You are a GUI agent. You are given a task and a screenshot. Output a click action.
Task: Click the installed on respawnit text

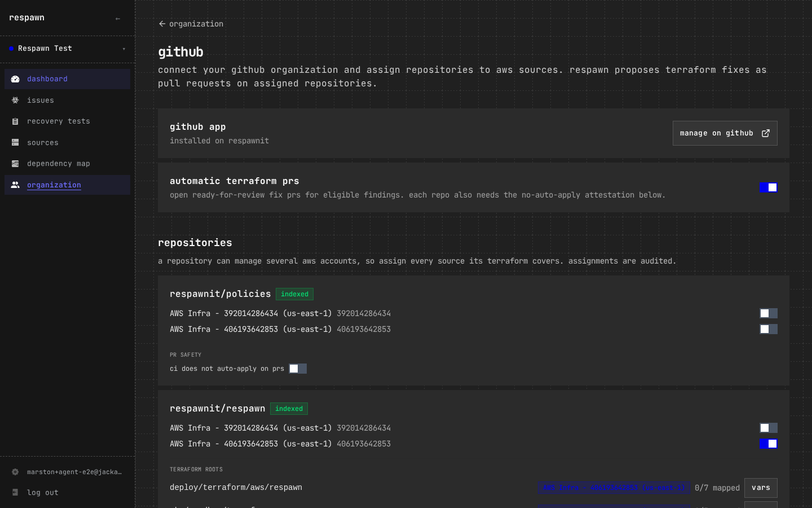[x=219, y=141]
